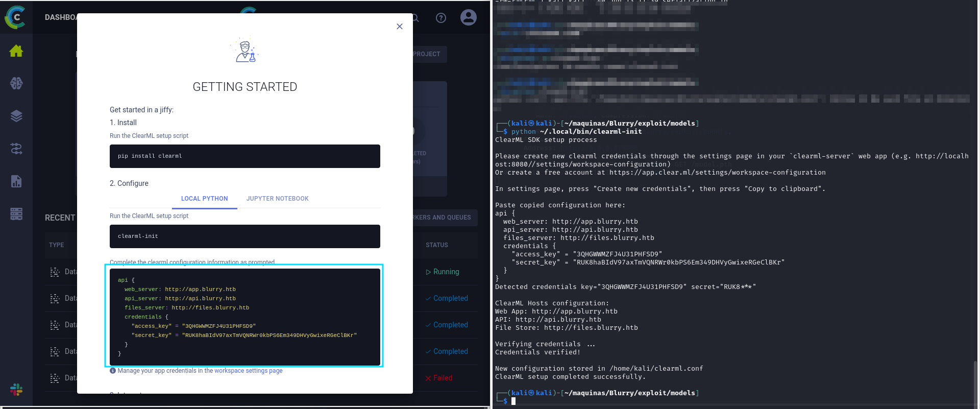Click the Slack icon in sidebar bottom
Image resolution: width=980 pixels, height=409 pixels.
[x=16, y=390]
